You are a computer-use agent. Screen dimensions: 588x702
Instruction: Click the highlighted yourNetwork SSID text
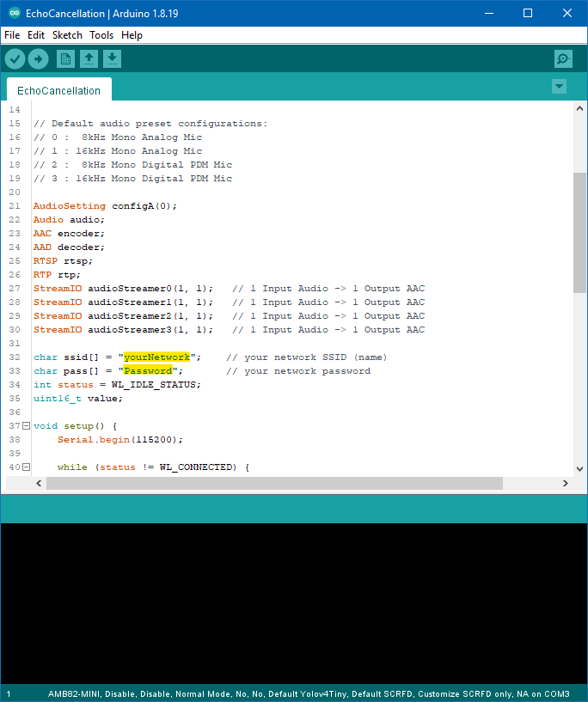[x=156, y=357]
